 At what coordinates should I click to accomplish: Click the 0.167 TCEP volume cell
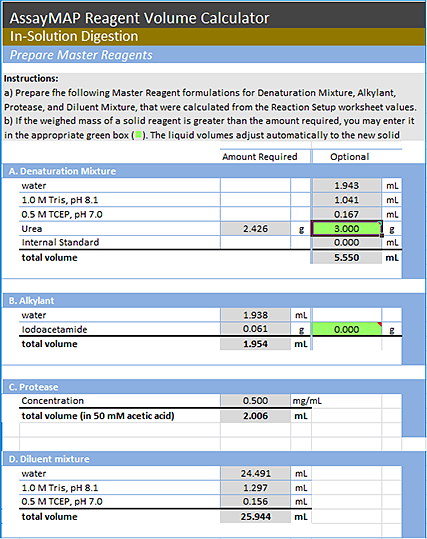346,214
